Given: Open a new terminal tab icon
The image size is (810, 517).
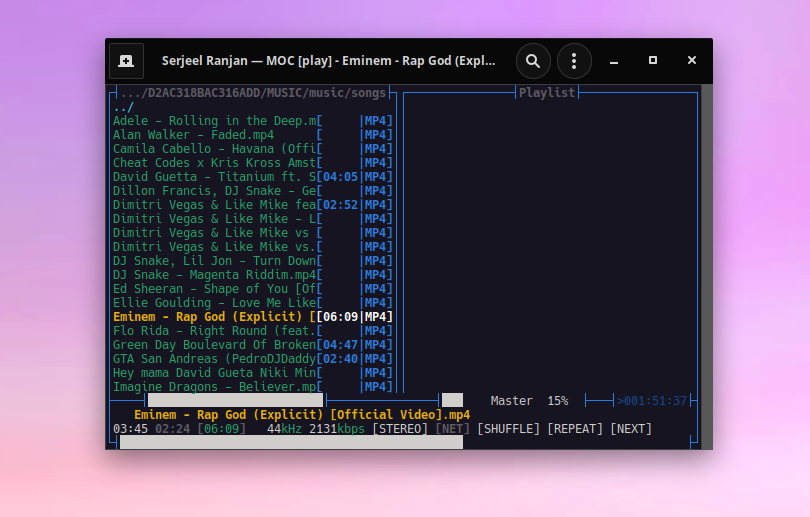Looking at the screenshot, I should click(x=126, y=61).
